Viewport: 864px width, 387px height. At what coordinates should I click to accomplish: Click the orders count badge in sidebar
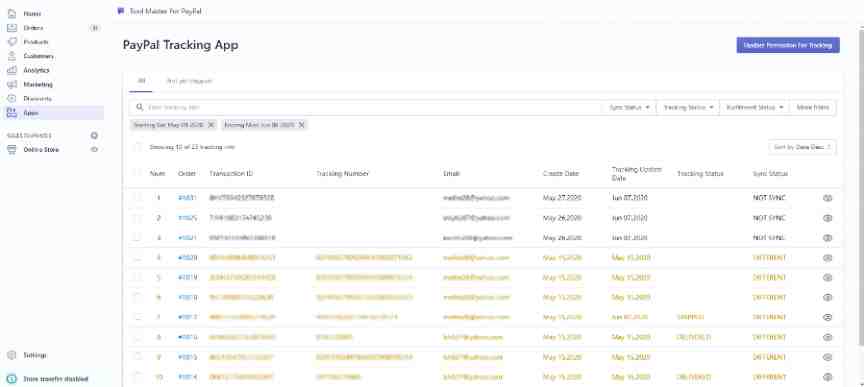94,28
